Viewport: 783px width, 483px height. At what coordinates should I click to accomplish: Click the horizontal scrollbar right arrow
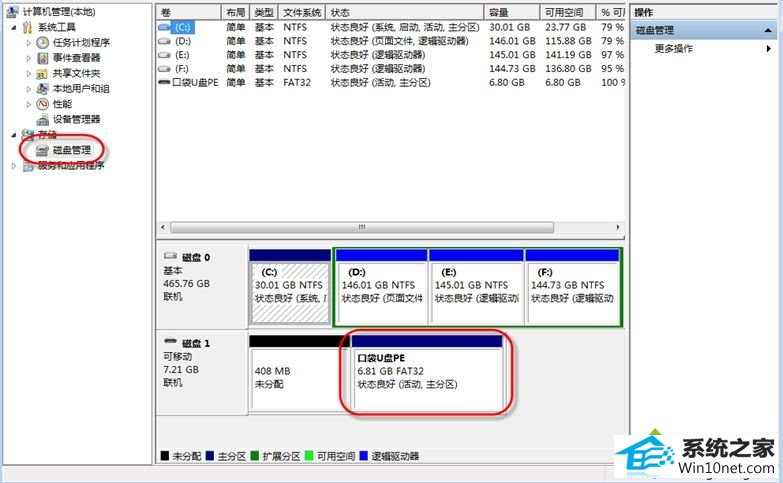click(x=618, y=227)
